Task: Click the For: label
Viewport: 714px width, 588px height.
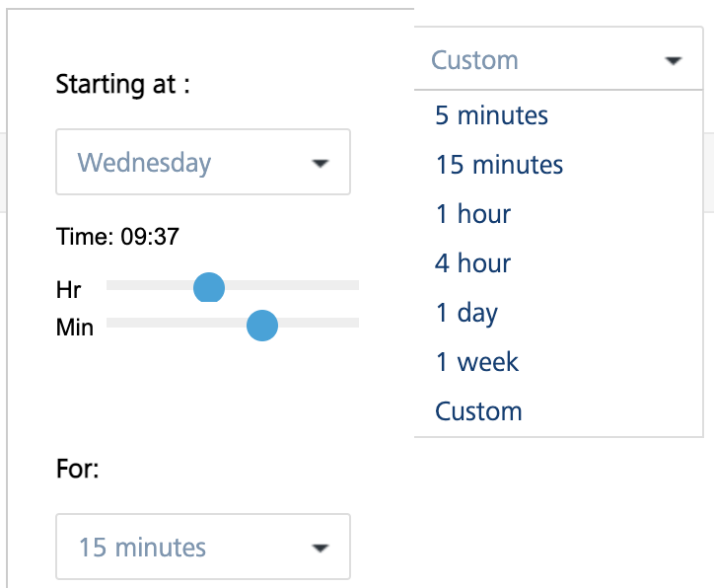Action: [x=78, y=469]
